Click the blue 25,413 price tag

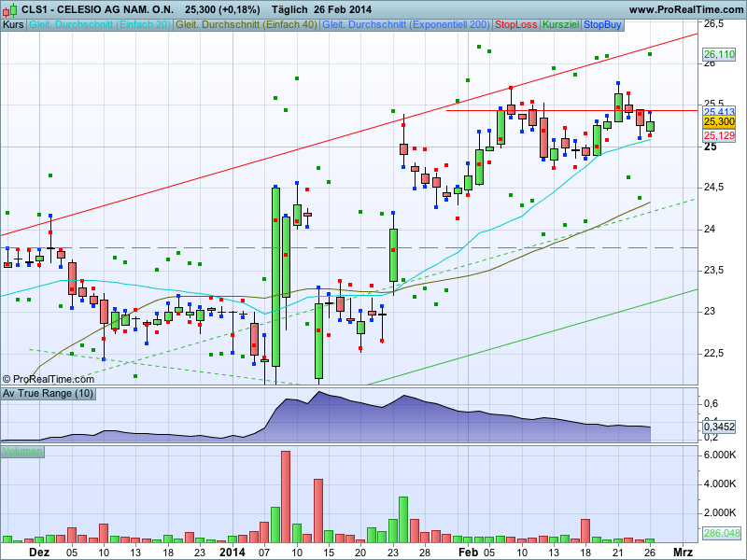pyautogui.click(x=718, y=112)
